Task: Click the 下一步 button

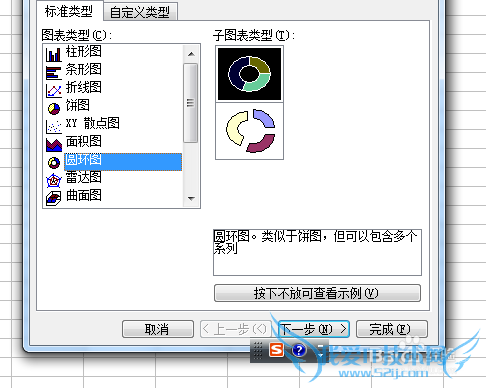Action: click(x=313, y=329)
